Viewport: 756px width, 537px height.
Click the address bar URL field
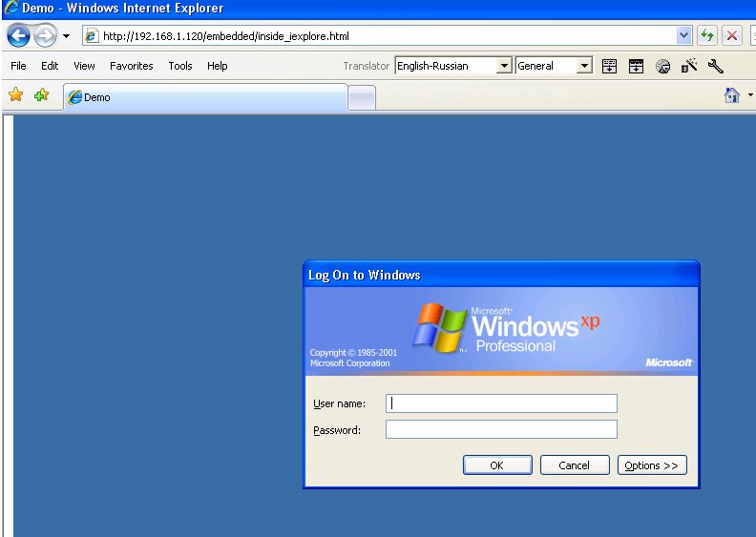pyautogui.click(x=388, y=36)
